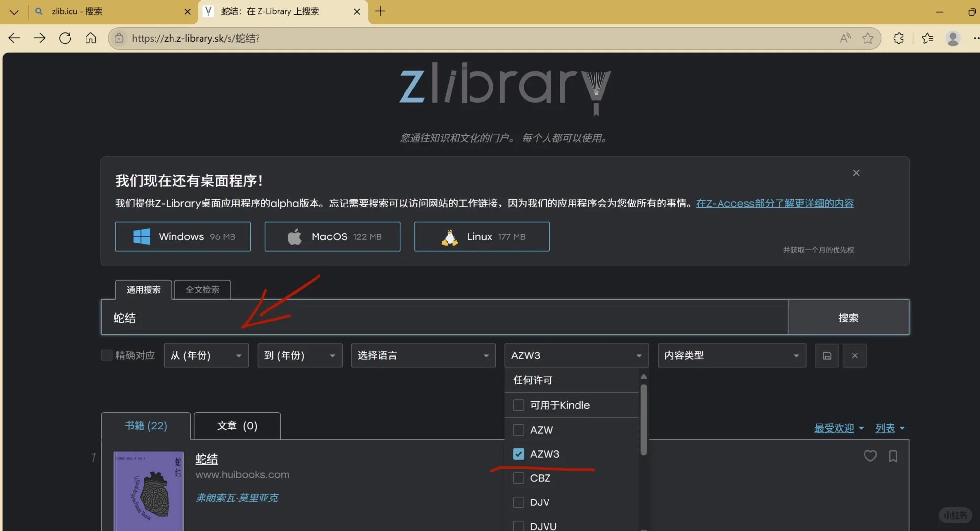Screen dimensions: 980x531
Task: Click the browser address bar URL
Action: [x=196, y=38]
